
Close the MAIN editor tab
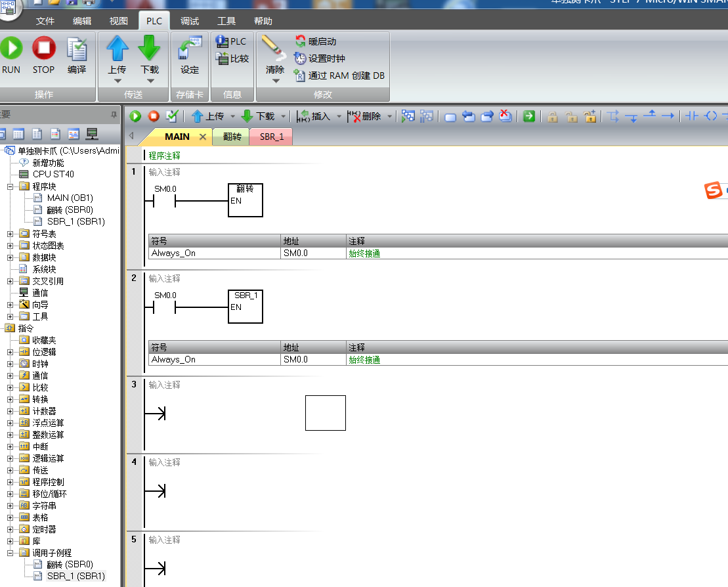pos(202,137)
